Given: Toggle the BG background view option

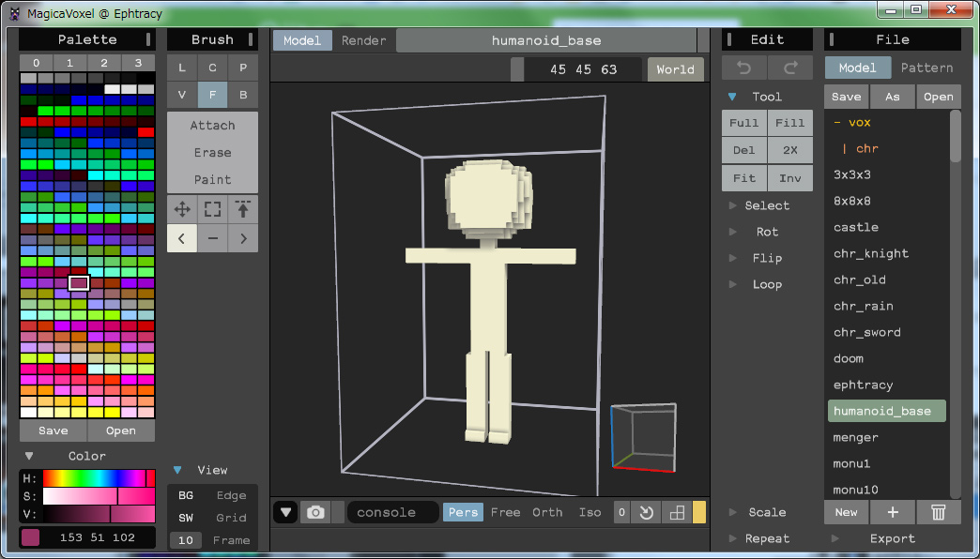Looking at the screenshot, I should pos(186,495).
